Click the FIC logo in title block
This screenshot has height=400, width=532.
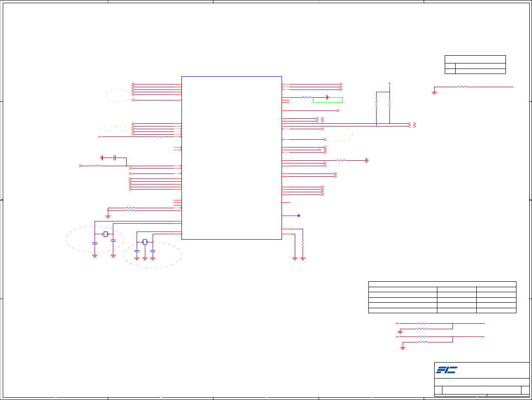point(447,370)
